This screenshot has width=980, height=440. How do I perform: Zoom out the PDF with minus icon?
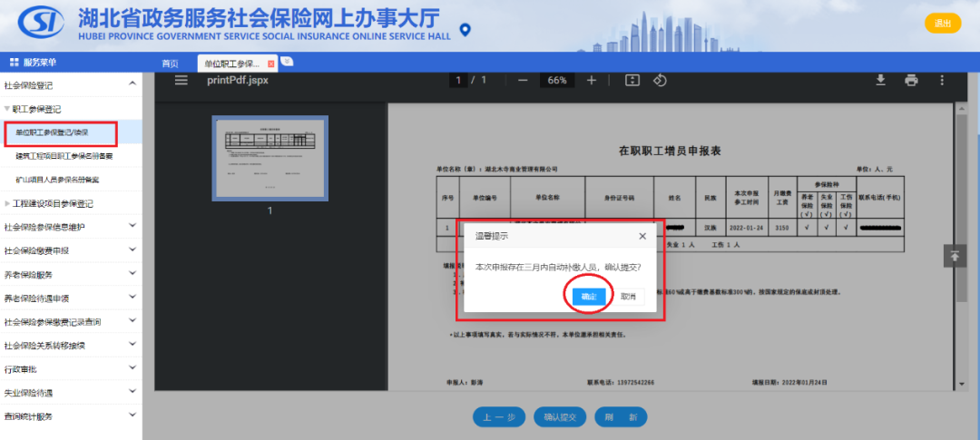coord(524,80)
